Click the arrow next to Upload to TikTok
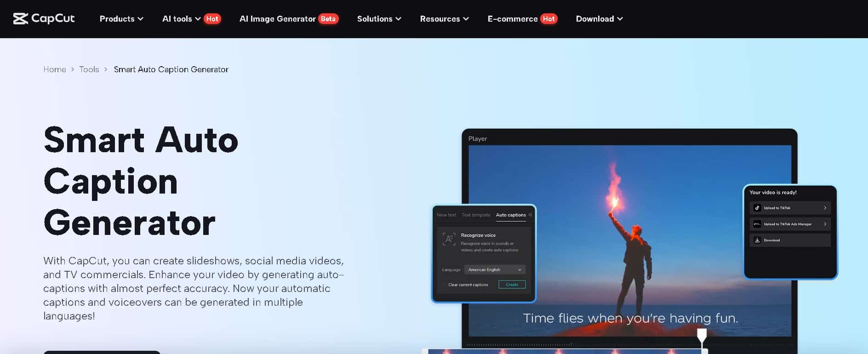The image size is (868, 354). (825, 208)
